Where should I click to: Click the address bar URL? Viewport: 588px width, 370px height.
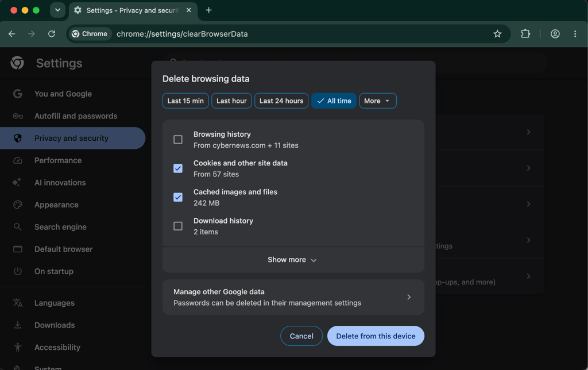click(x=182, y=34)
